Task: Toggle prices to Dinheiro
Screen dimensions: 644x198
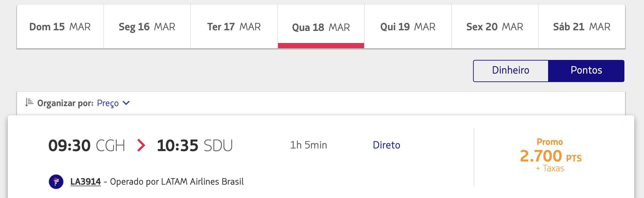Action: click(x=511, y=71)
